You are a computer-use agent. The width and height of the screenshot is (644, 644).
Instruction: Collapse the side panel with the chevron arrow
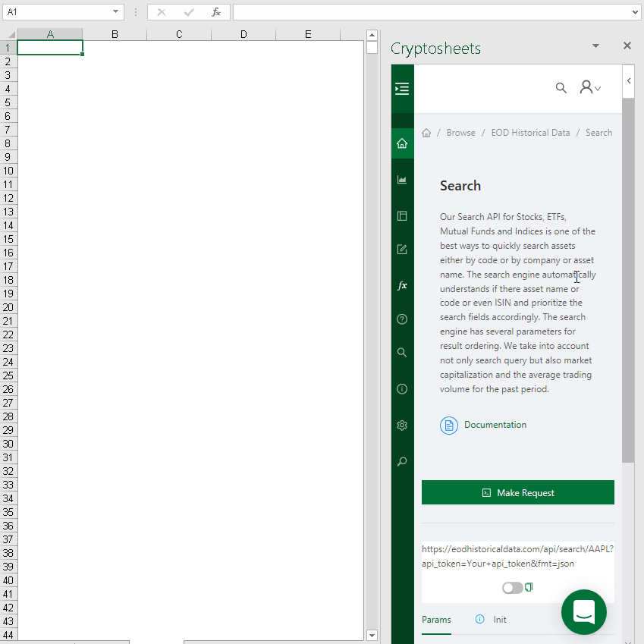pos(629,81)
